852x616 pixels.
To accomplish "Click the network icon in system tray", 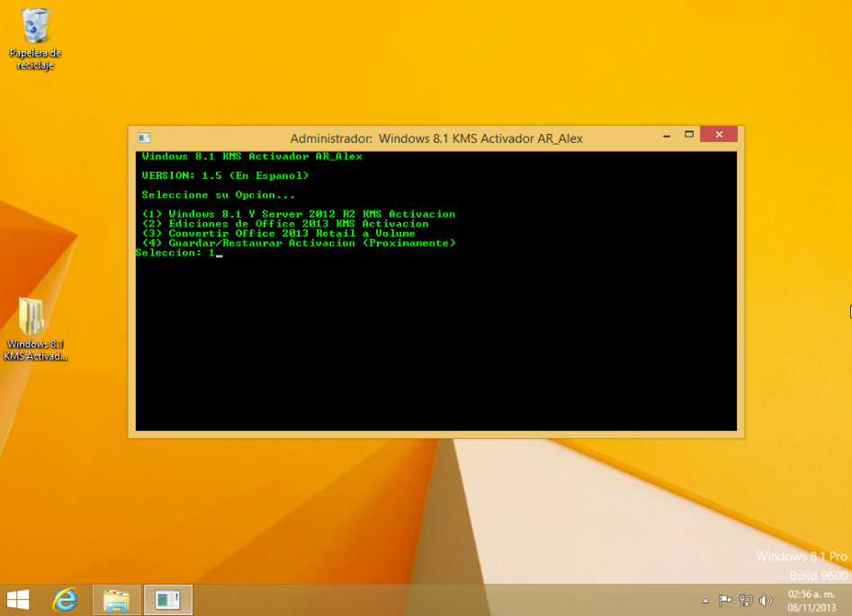I will (746, 601).
